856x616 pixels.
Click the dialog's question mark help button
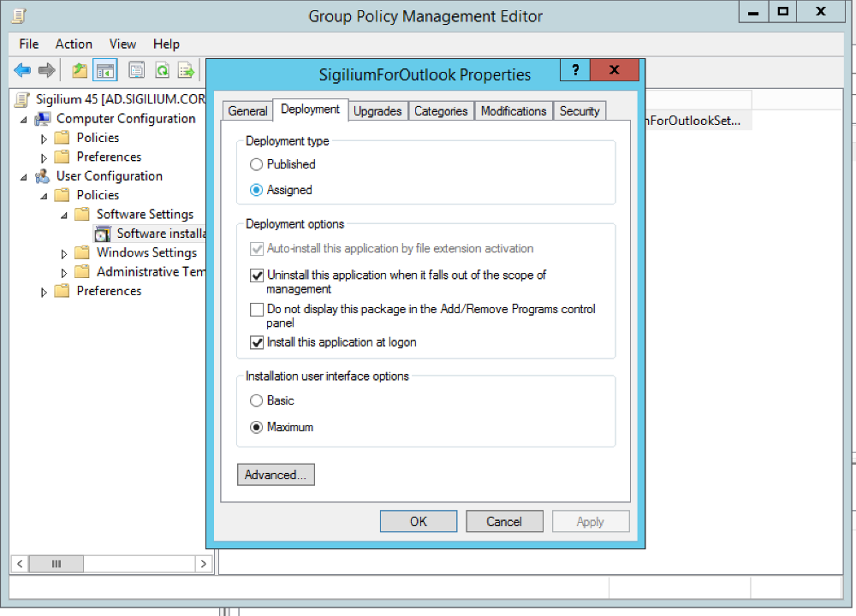(575, 70)
